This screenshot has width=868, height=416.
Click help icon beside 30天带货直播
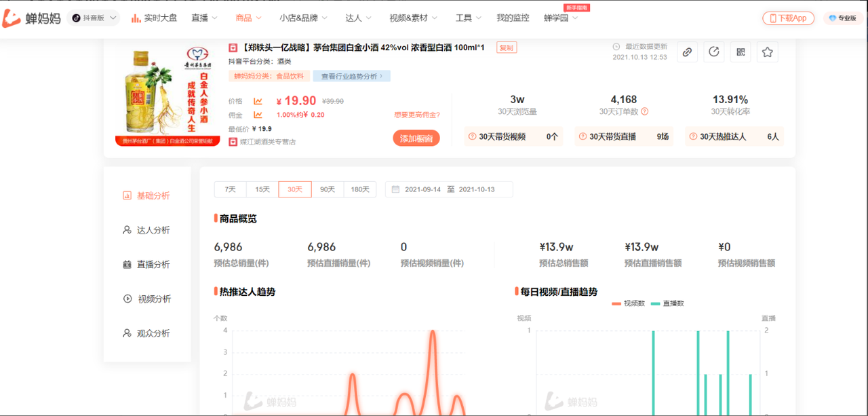coord(583,136)
